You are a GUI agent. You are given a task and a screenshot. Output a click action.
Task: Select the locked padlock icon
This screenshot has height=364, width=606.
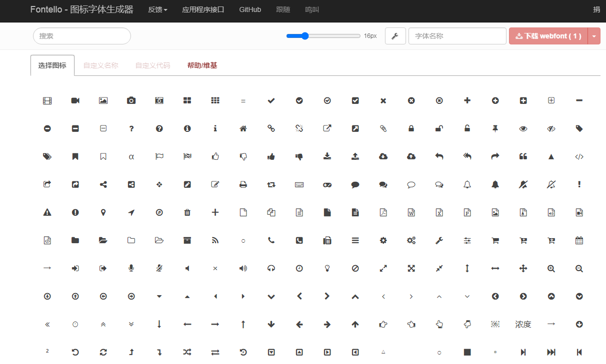click(x=411, y=128)
